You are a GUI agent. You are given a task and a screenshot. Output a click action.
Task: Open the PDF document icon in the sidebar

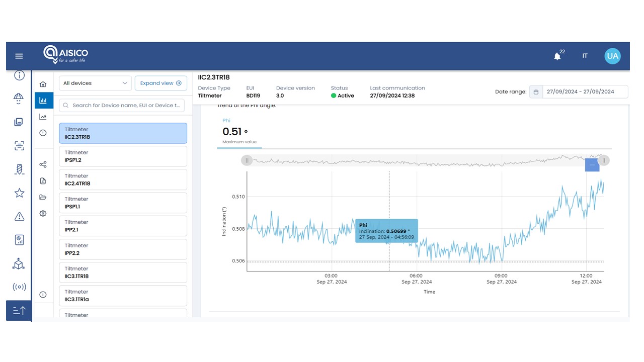43,181
